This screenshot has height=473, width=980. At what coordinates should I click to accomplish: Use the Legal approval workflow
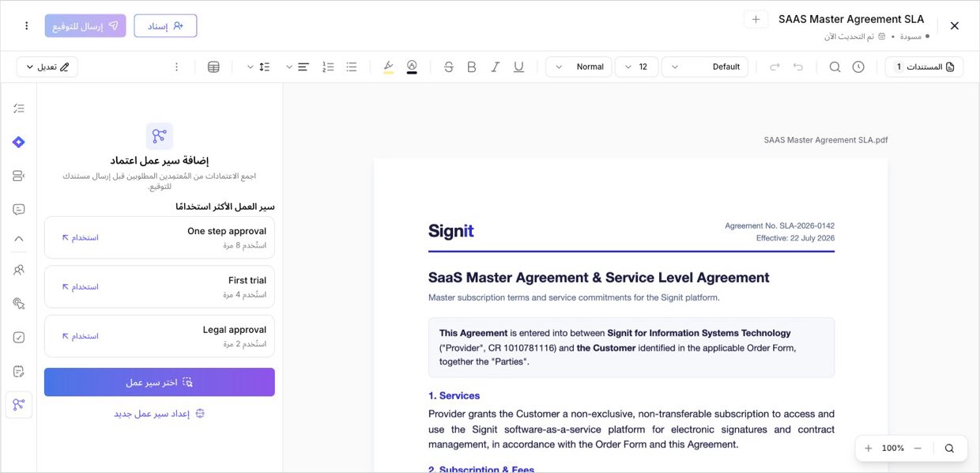tap(81, 336)
